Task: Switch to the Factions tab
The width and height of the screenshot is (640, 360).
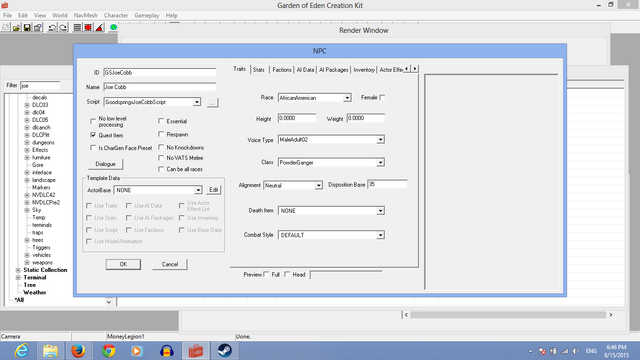Action: point(282,70)
